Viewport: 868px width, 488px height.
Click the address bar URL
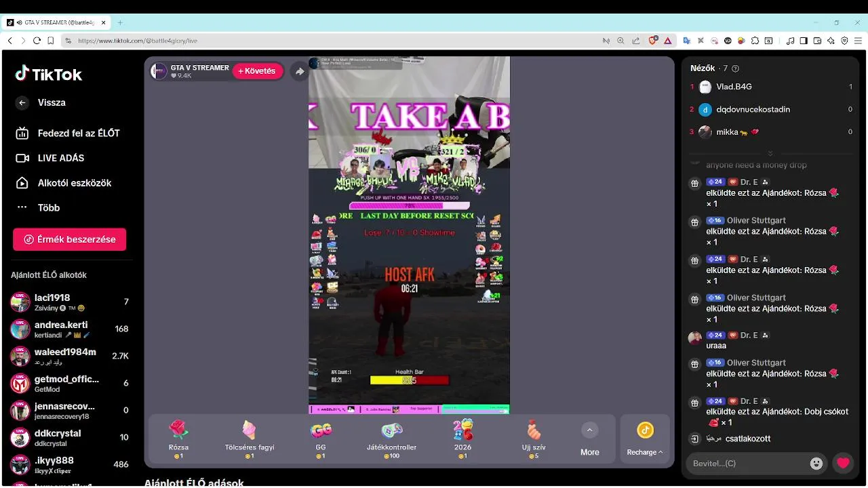pos(138,41)
